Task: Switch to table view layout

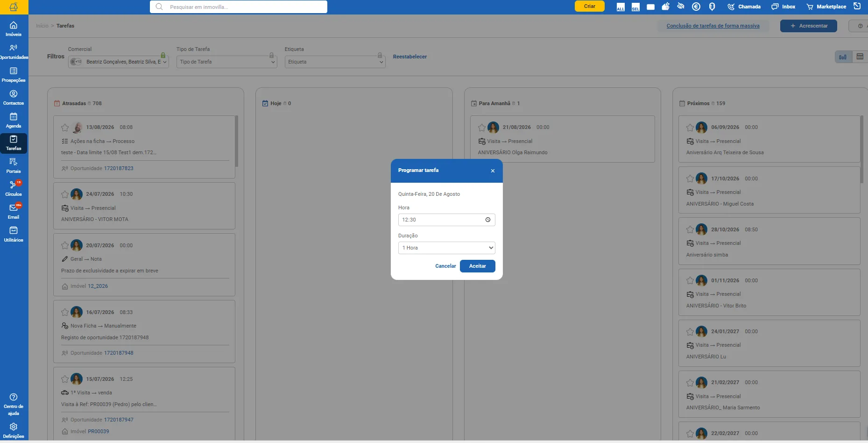Action: point(860,57)
